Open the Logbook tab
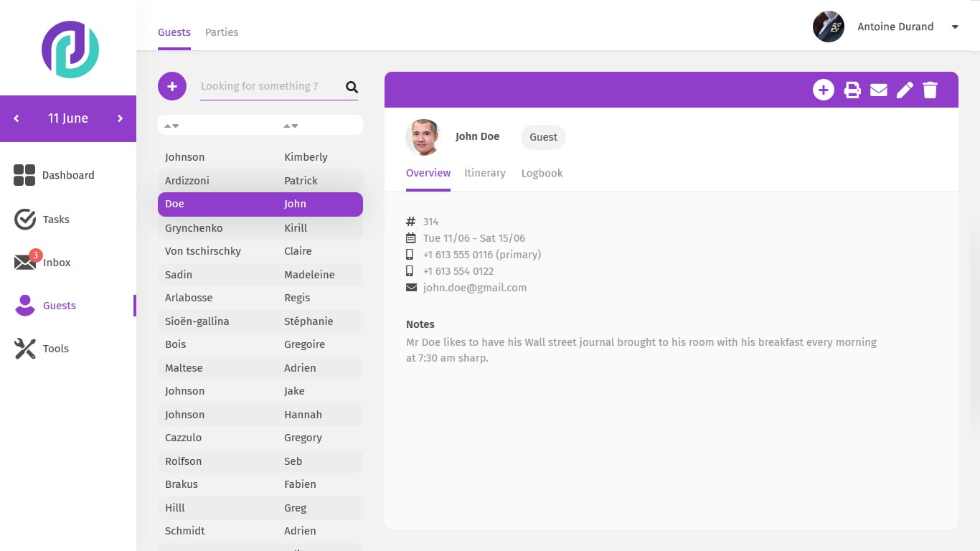Viewport: 980px width, 551px height. coord(542,173)
